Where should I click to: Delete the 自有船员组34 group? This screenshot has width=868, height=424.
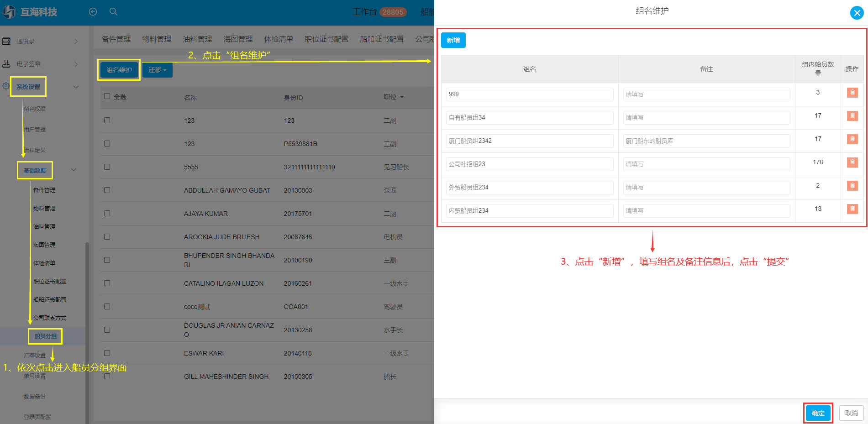[852, 116]
